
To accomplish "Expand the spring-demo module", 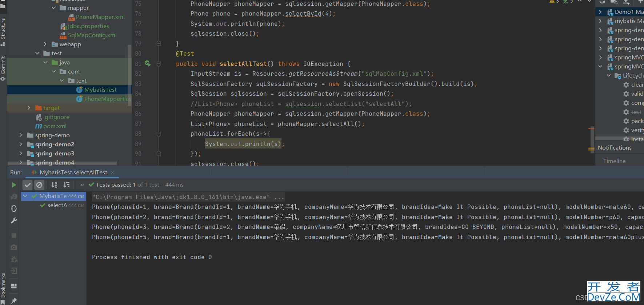I will pyautogui.click(x=21, y=135).
